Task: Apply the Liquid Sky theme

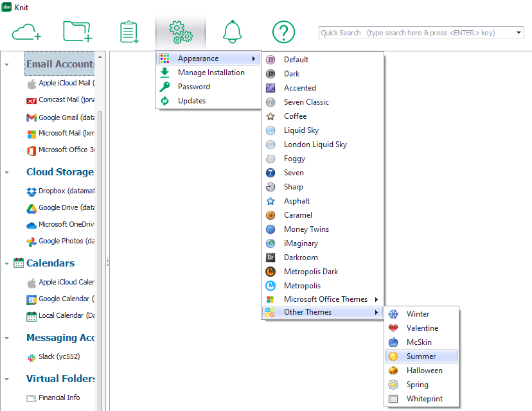Action: (x=322, y=130)
